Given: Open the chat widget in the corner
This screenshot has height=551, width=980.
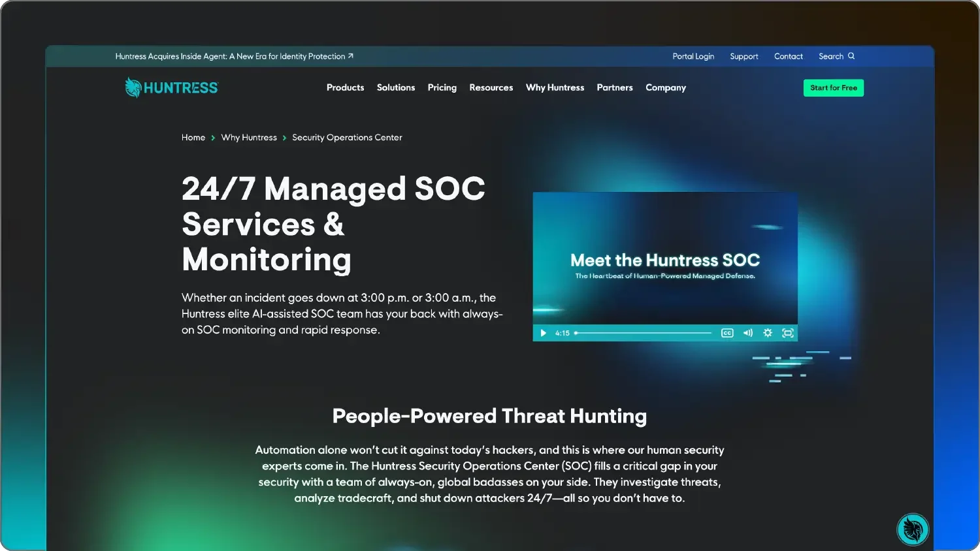Looking at the screenshot, I should click(x=913, y=529).
